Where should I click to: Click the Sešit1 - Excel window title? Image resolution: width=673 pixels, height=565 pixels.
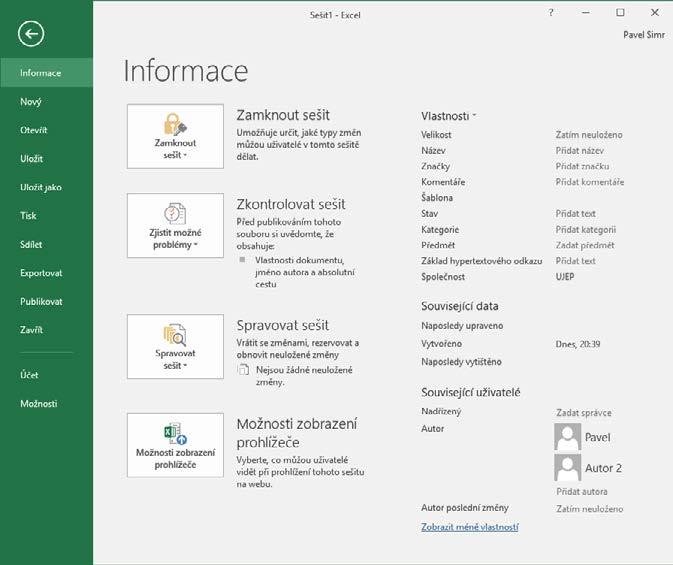(335, 15)
